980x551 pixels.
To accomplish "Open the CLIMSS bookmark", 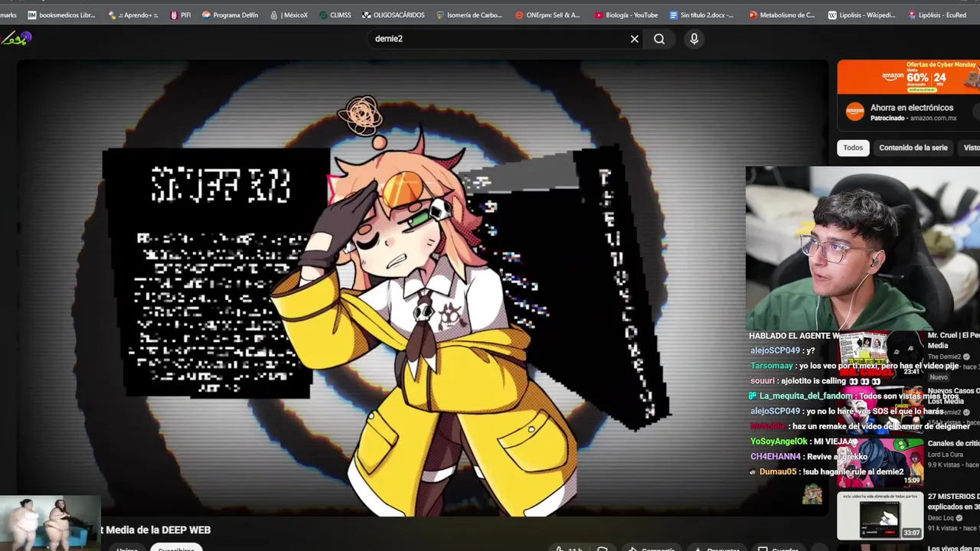I will [335, 15].
